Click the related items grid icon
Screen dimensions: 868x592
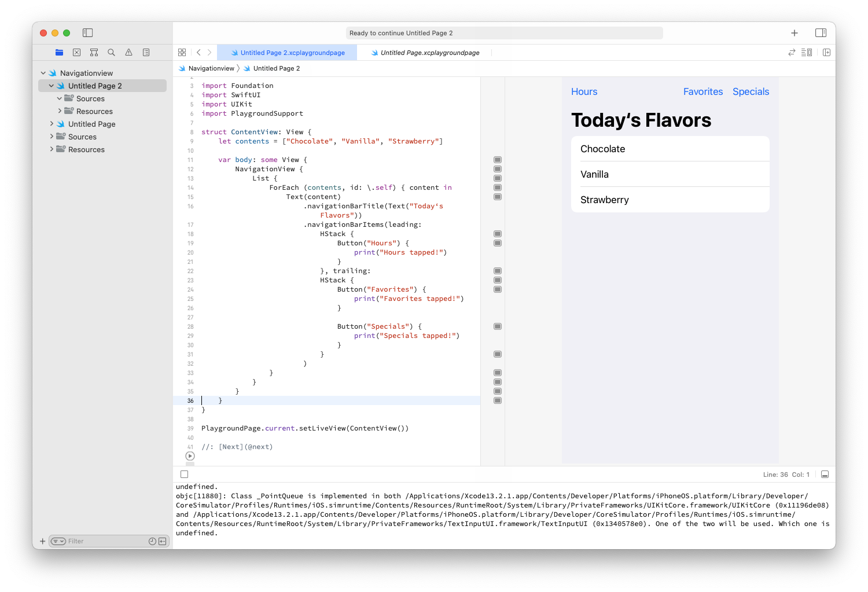pos(182,52)
